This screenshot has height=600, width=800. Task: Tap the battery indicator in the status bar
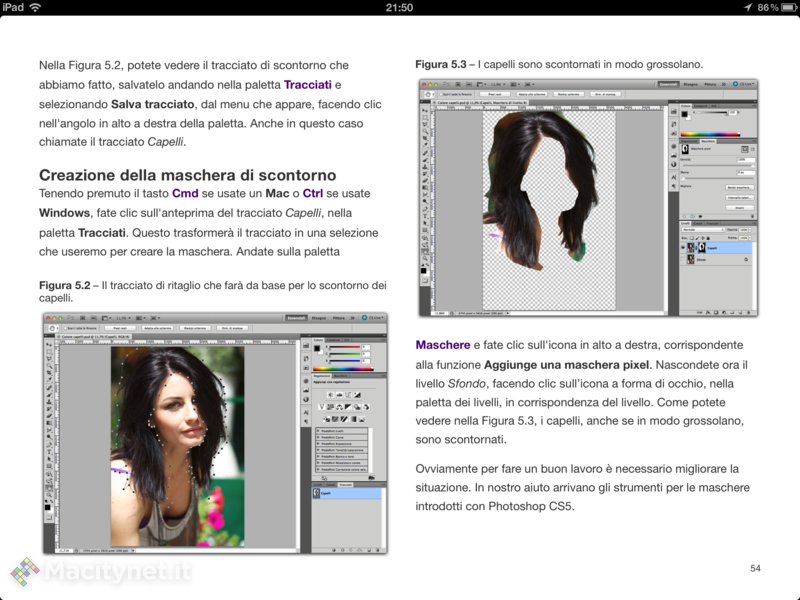788,7
